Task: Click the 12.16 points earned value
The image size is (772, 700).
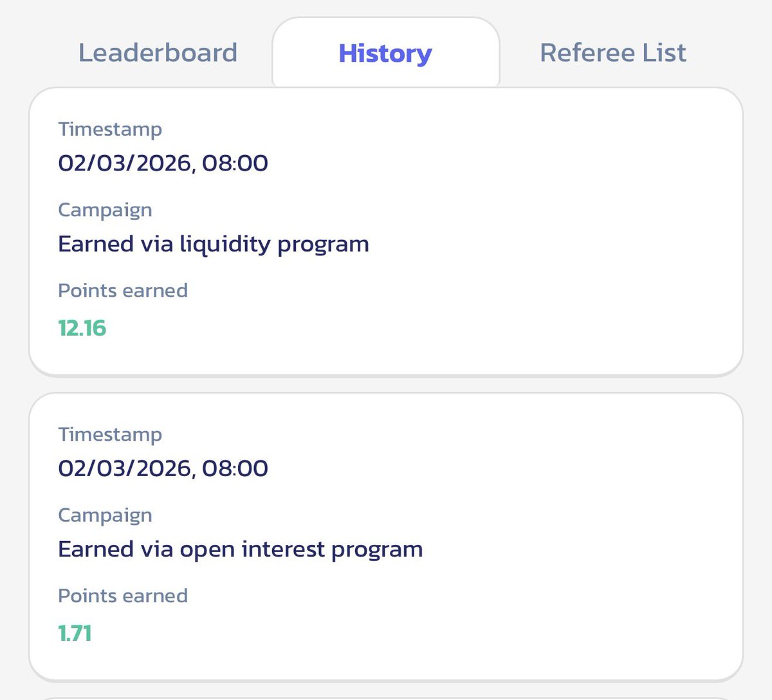Action: tap(82, 328)
